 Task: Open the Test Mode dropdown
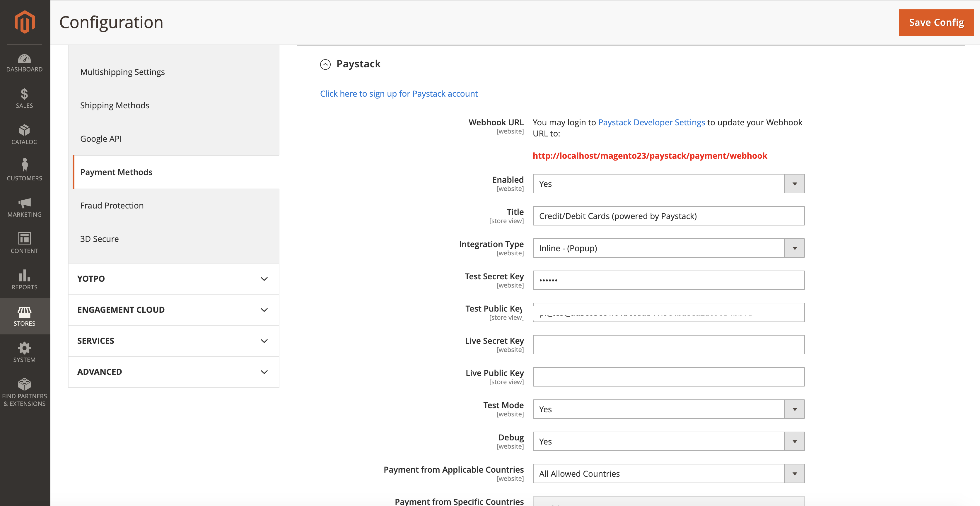coord(668,409)
